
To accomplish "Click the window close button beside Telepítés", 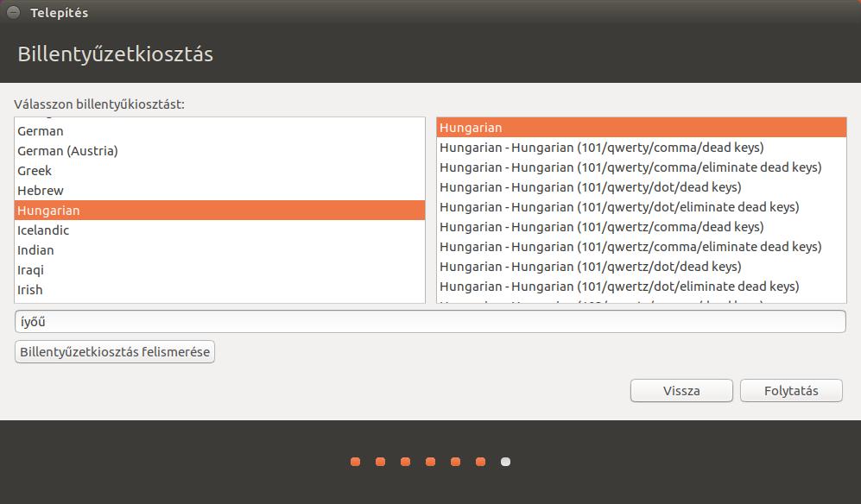I will tap(14, 12).
